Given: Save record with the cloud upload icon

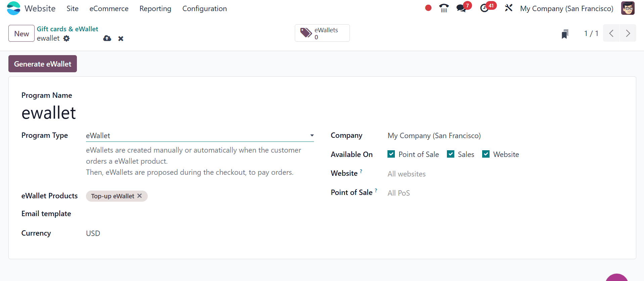Looking at the screenshot, I should coord(107,38).
